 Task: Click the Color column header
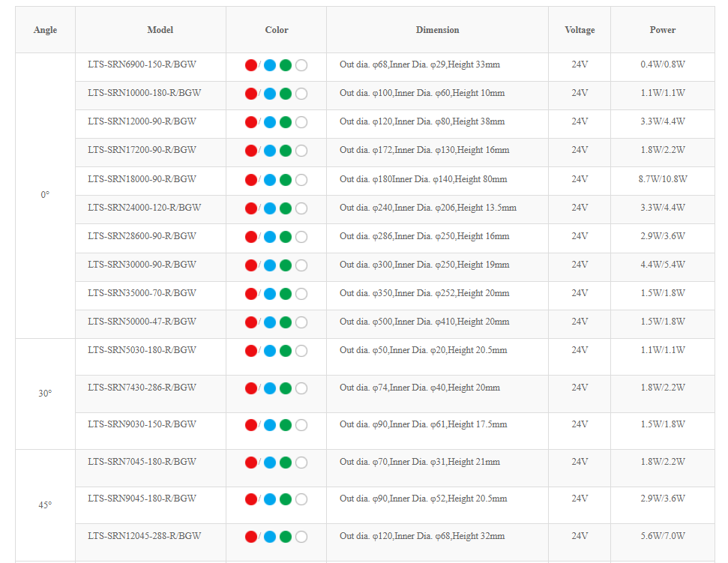click(x=277, y=30)
